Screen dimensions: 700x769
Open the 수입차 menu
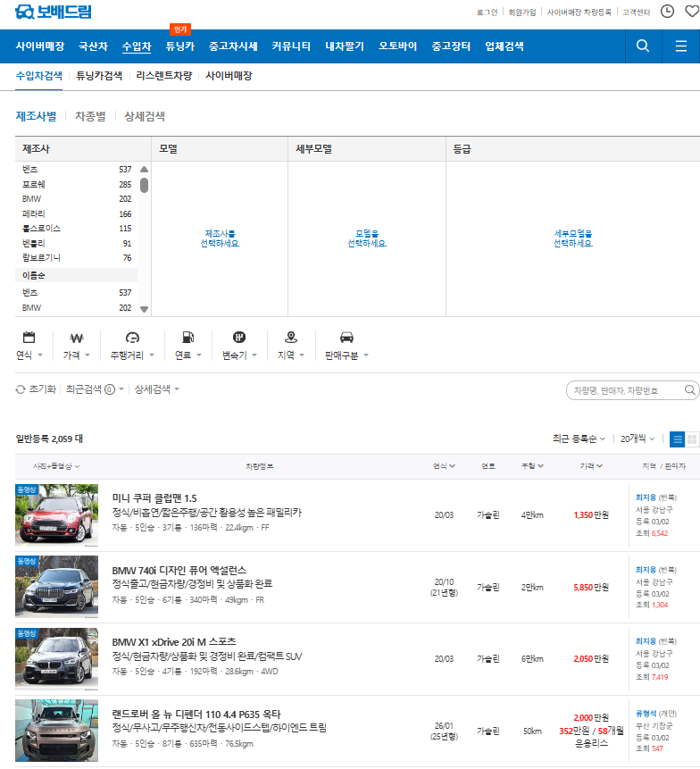(x=137, y=46)
